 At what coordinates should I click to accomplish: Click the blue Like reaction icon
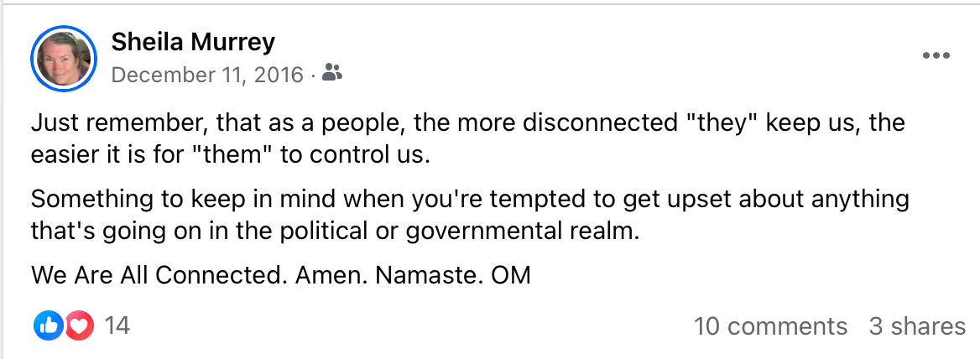click(47, 325)
